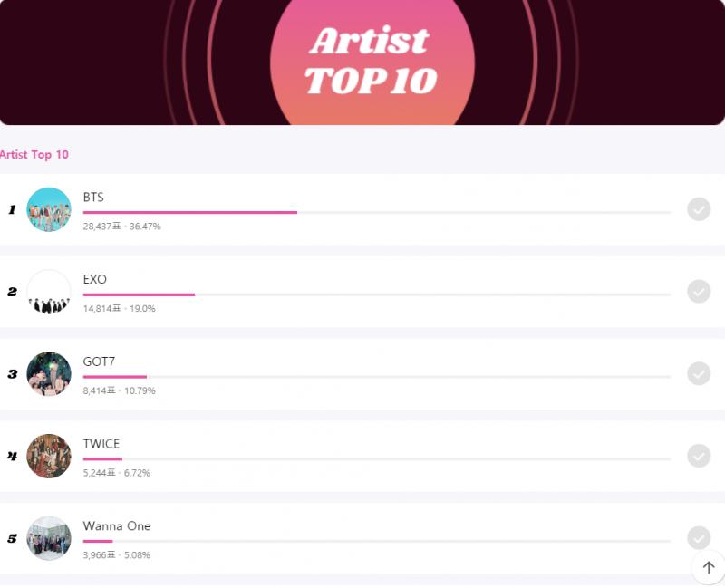Click the Wanna One artist name
725x588 pixels.
pyautogui.click(x=117, y=526)
